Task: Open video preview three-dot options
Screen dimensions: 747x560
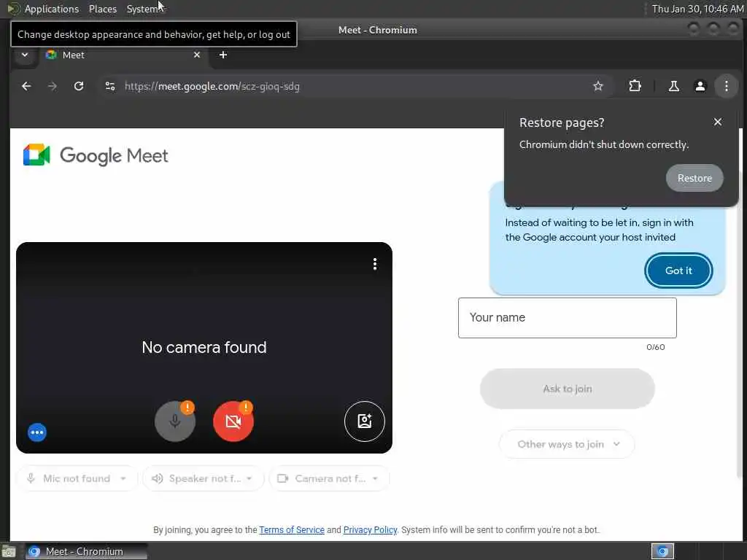Action: click(375, 264)
